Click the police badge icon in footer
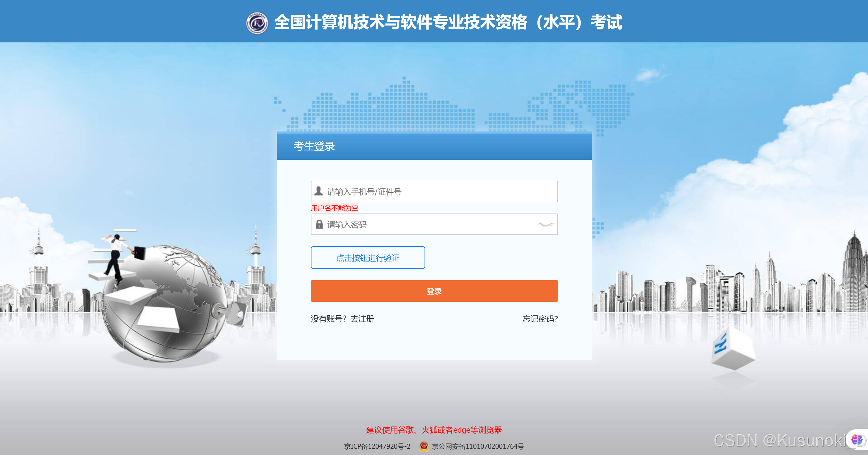Viewport: 868px width, 455px height. pyautogui.click(x=424, y=446)
